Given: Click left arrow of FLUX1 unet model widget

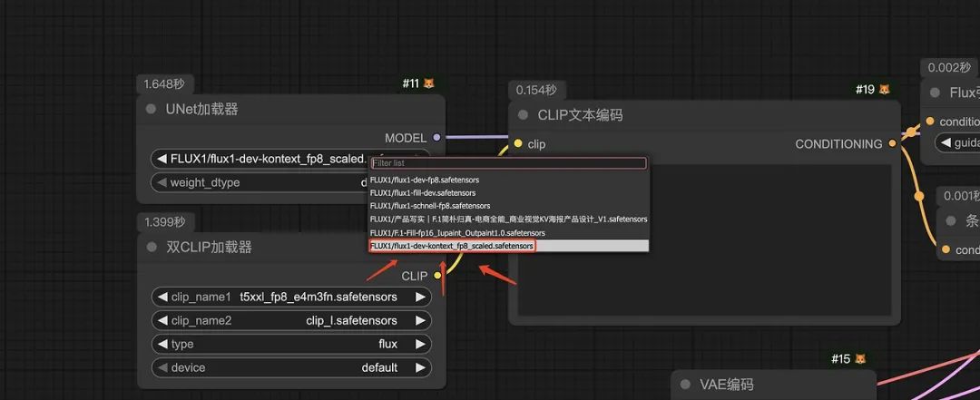Looking at the screenshot, I should pos(162,159).
